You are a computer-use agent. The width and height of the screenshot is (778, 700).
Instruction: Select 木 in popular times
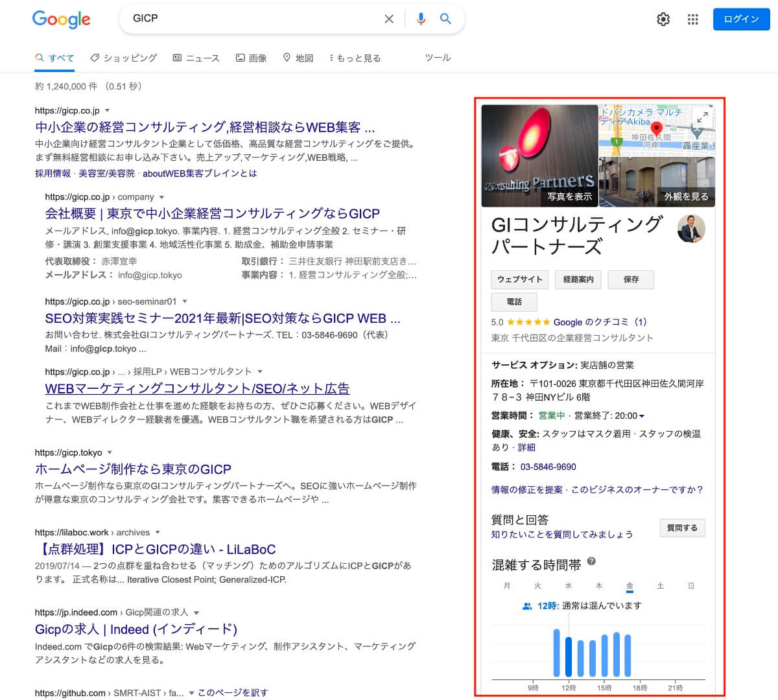click(599, 586)
